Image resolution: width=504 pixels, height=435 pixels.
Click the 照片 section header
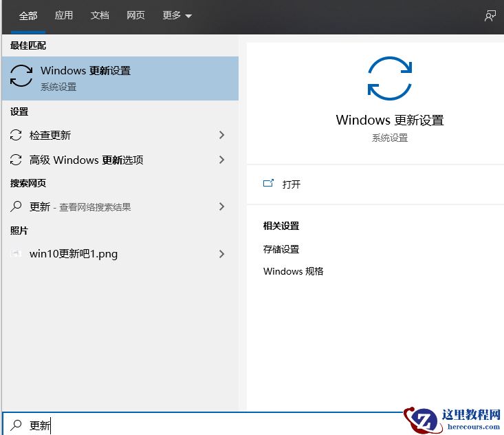click(x=19, y=231)
